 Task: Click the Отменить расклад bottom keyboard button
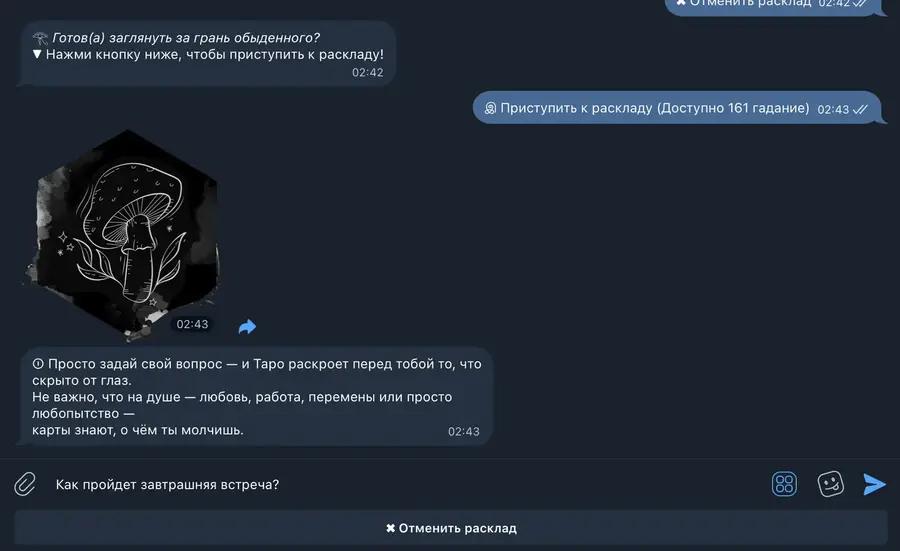451,528
